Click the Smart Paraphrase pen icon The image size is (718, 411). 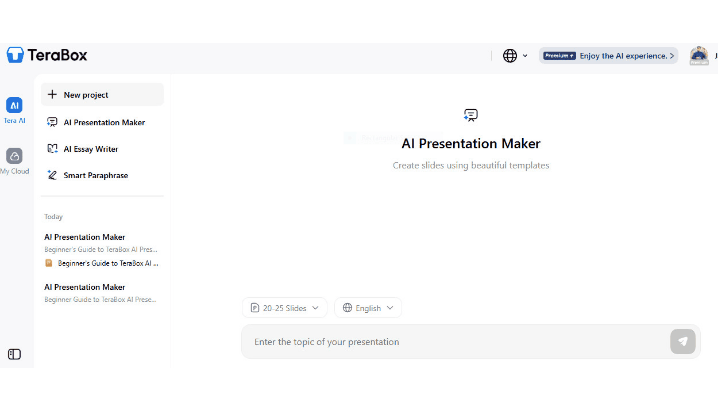(52, 175)
